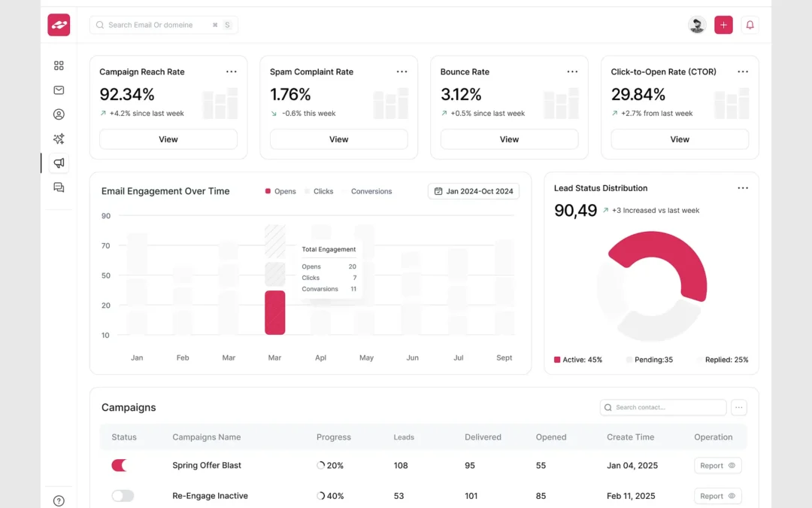
Task: Click the AI sparkles icon in sidebar
Action: click(59, 138)
